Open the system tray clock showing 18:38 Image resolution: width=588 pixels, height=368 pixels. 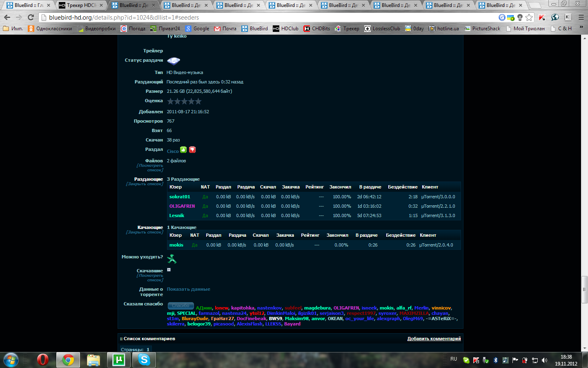tap(566, 360)
